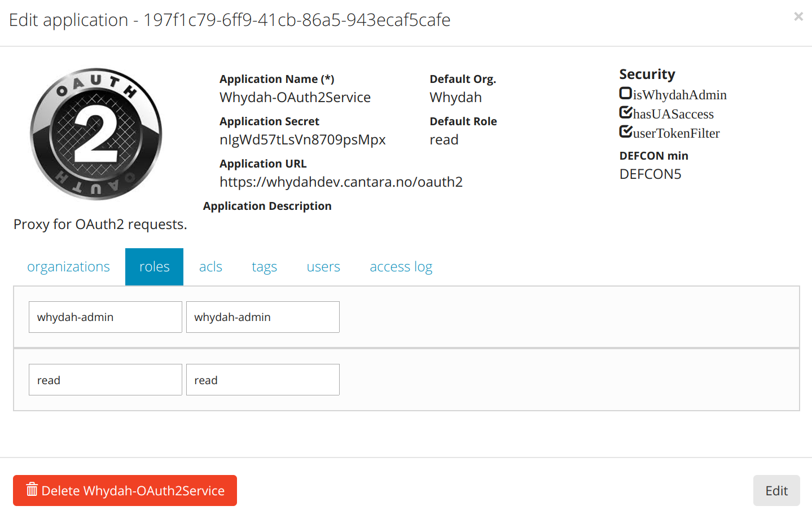The height and width of the screenshot is (519, 812).
Task: Delete Whydah-OAuth2Service application
Action: (x=125, y=491)
